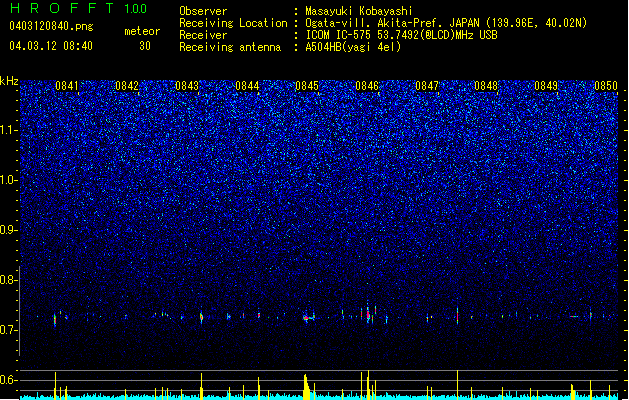Click the 0.9 kHz frequency axis label
The height and width of the screenshot is (400, 629).
8,230
